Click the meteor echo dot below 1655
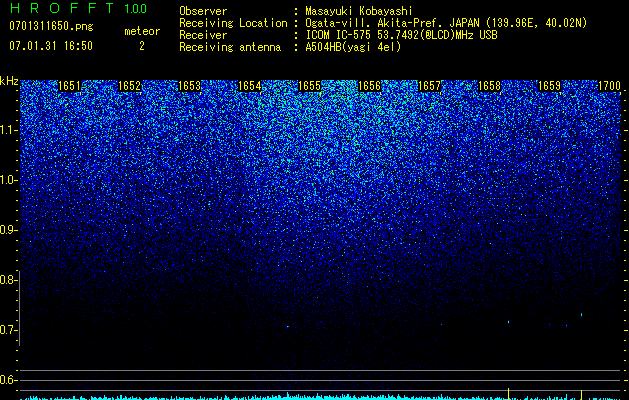 click(x=288, y=327)
